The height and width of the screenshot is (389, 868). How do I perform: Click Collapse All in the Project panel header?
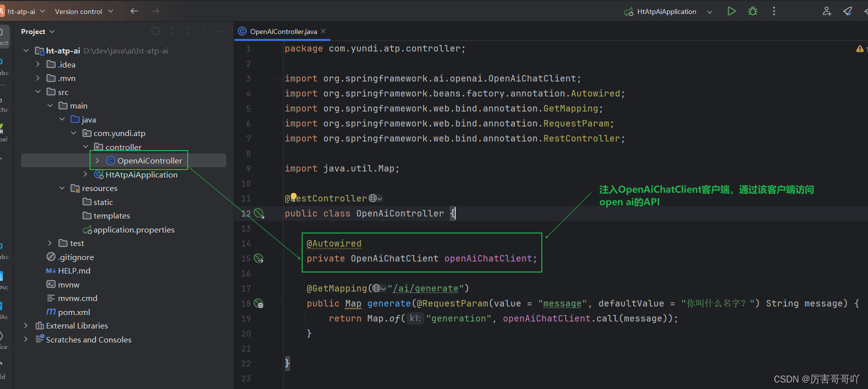click(x=188, y=31)
